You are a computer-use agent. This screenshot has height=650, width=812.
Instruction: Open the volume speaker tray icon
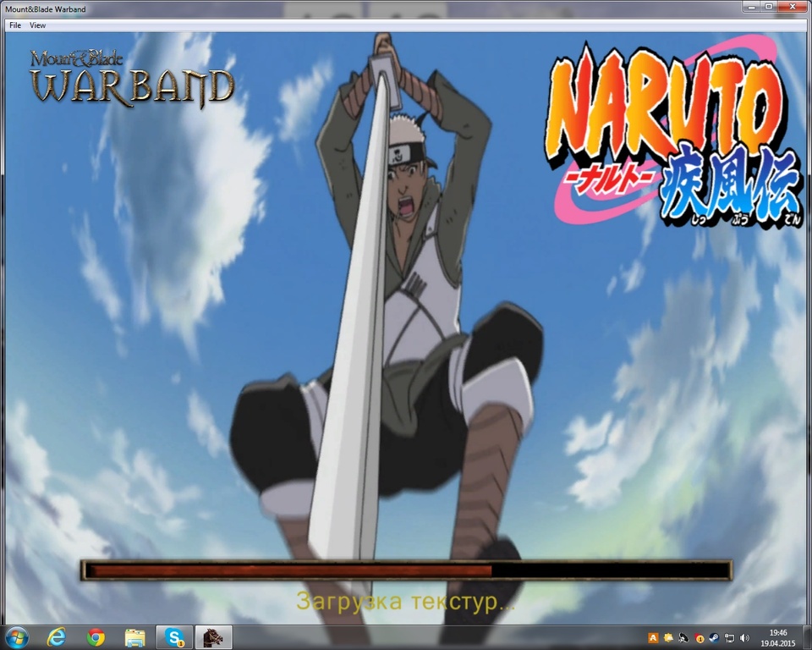[744, 638]
